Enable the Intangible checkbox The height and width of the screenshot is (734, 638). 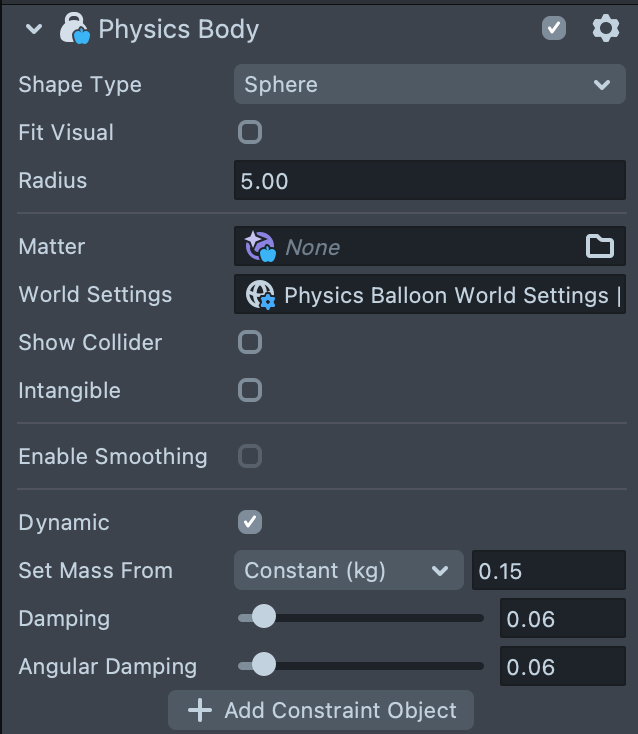click(x=250, y=390)
